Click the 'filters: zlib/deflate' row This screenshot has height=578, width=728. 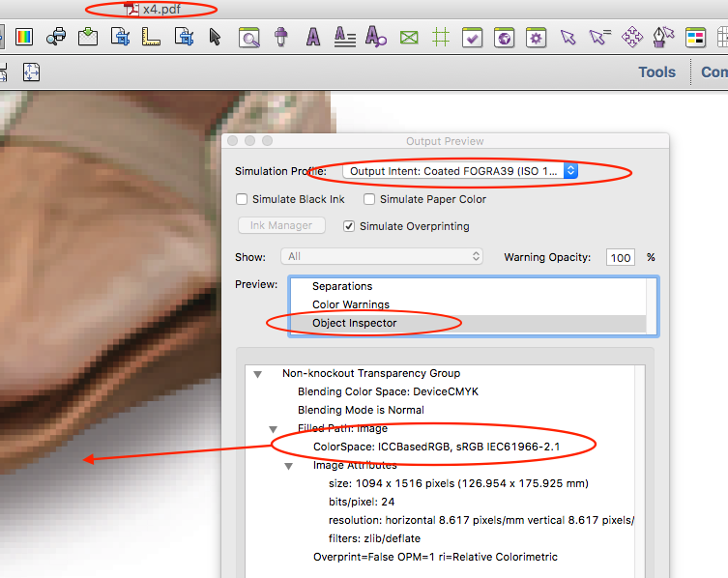click(x=375, y=538)
